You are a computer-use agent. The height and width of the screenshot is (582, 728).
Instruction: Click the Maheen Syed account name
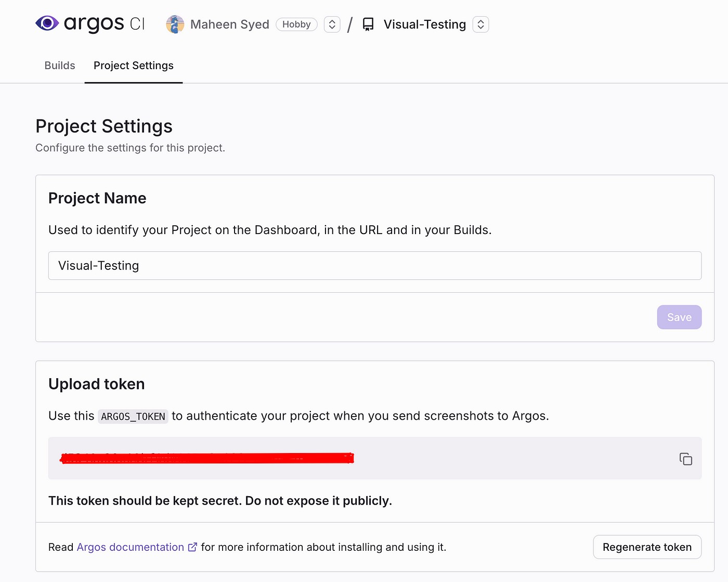(230, 24)
